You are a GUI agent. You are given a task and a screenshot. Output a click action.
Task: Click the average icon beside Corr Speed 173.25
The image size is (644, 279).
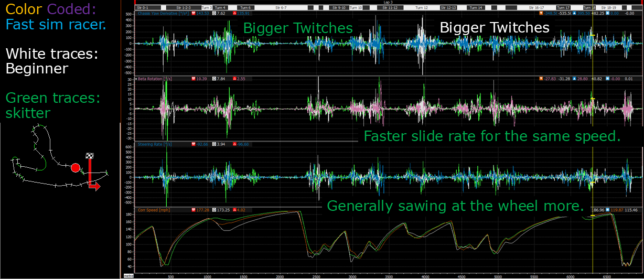(214, 210)
